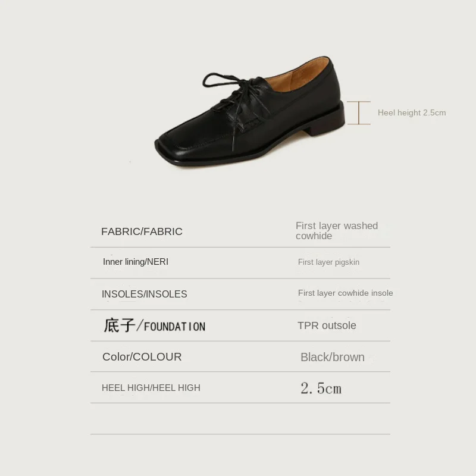Viewport: 476px width, 476px height.
Task: Click 'First layer pigskin' value
Action: coord(328,262)
